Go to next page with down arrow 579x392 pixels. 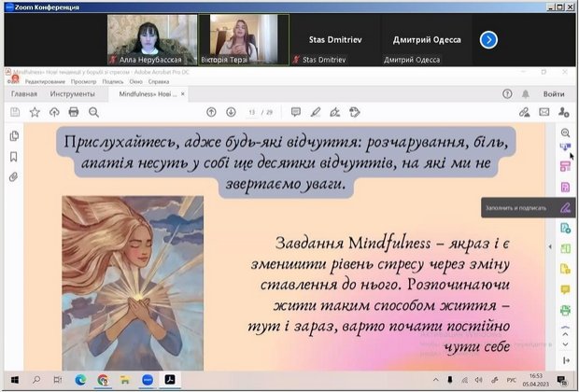[231, 112]
